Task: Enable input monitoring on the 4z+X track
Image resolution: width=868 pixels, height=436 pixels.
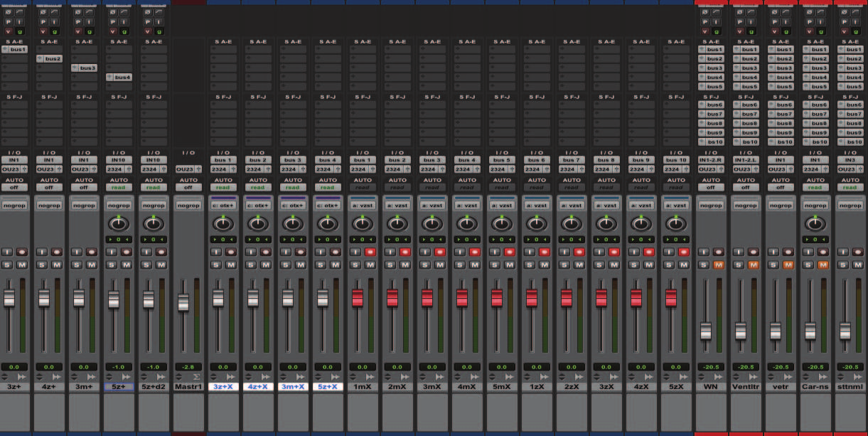Action: coord(252,252)
